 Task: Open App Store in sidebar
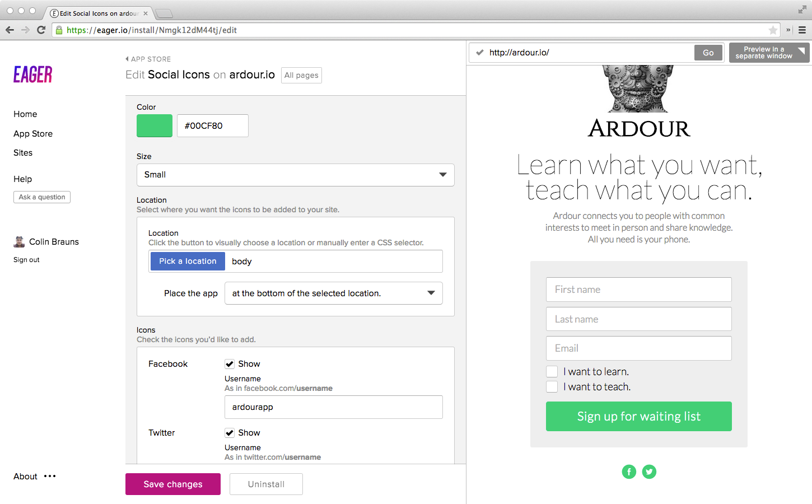[33, 134]
